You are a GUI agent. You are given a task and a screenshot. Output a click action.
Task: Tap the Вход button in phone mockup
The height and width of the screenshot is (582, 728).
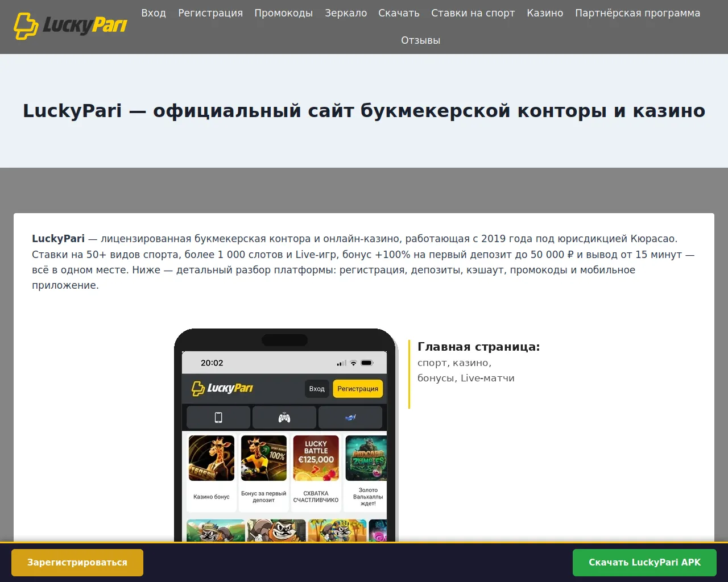tap(317, 389)
